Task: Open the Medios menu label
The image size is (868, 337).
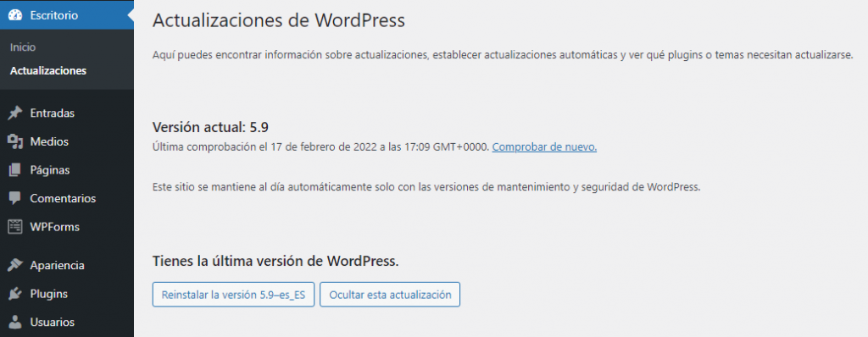Action: [49, 141]
